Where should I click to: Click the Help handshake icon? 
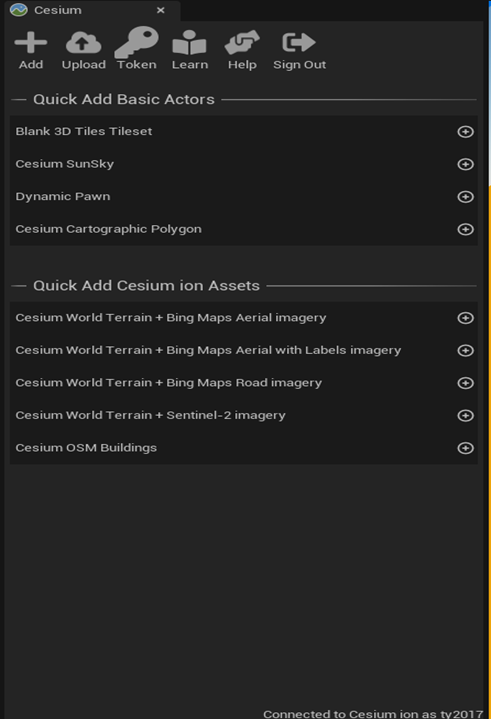pos(242,43)
